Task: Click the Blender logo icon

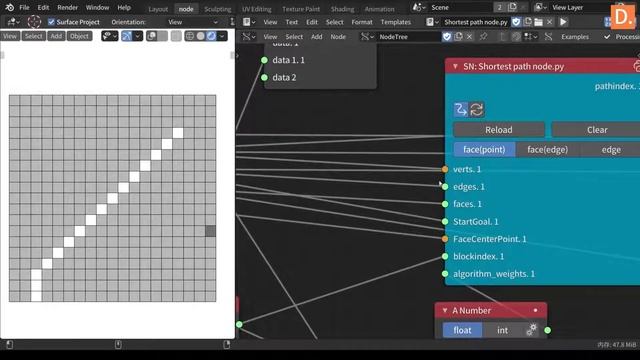Action: (10, 7)
